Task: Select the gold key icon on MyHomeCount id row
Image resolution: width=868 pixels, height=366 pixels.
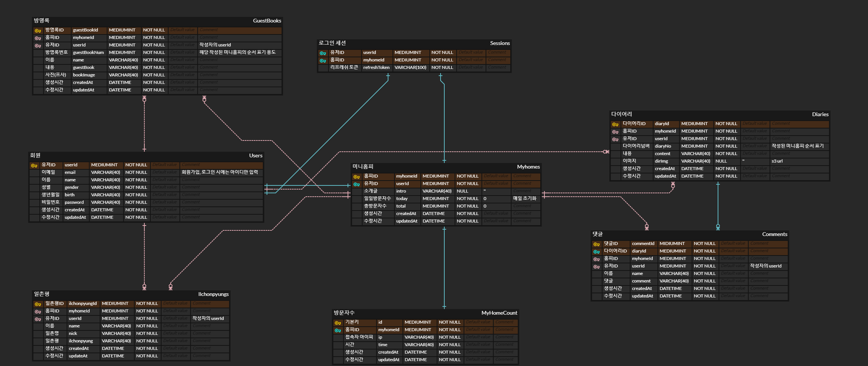Action: pos(338,323)
